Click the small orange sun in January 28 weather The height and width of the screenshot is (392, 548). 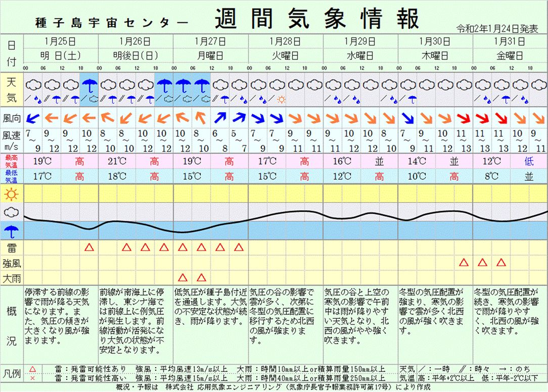pos(281,100)
